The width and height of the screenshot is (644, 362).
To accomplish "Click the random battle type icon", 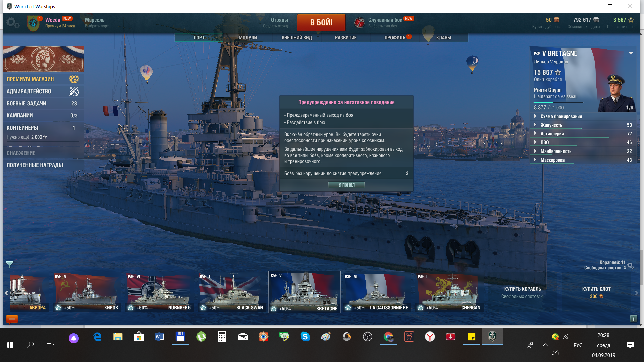I will tap(359, 23).
